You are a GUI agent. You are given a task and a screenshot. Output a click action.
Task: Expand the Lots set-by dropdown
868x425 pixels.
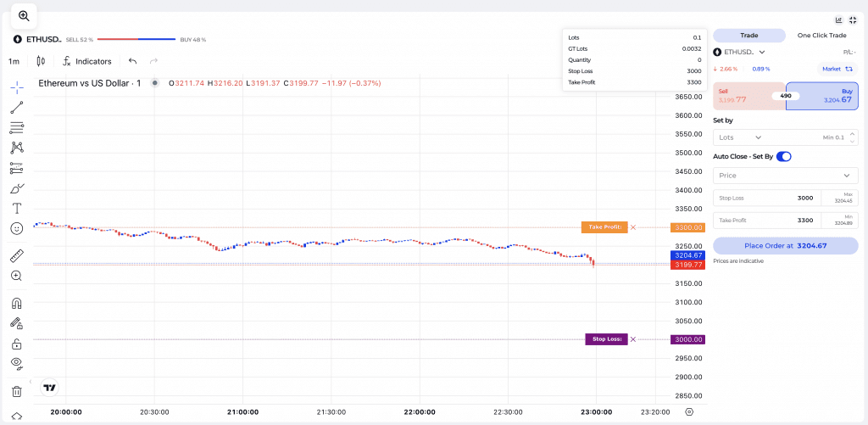point(740,137)
